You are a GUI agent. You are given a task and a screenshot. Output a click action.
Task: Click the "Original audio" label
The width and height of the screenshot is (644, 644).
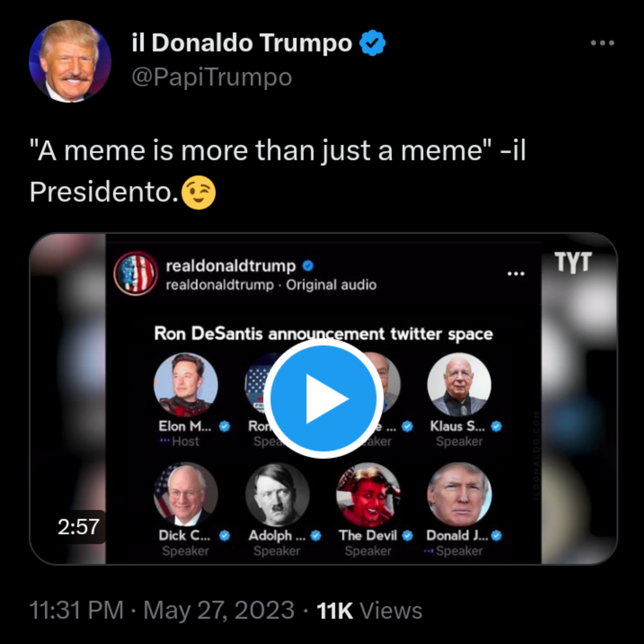pos(331,285)
